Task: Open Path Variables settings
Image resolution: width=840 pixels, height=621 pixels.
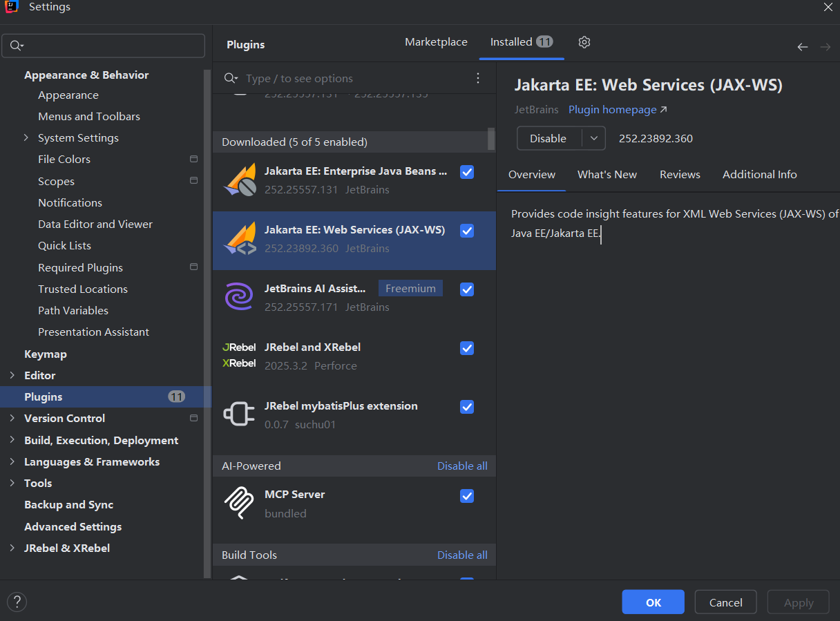Action: pyautogui.click(x=73, y=311)
